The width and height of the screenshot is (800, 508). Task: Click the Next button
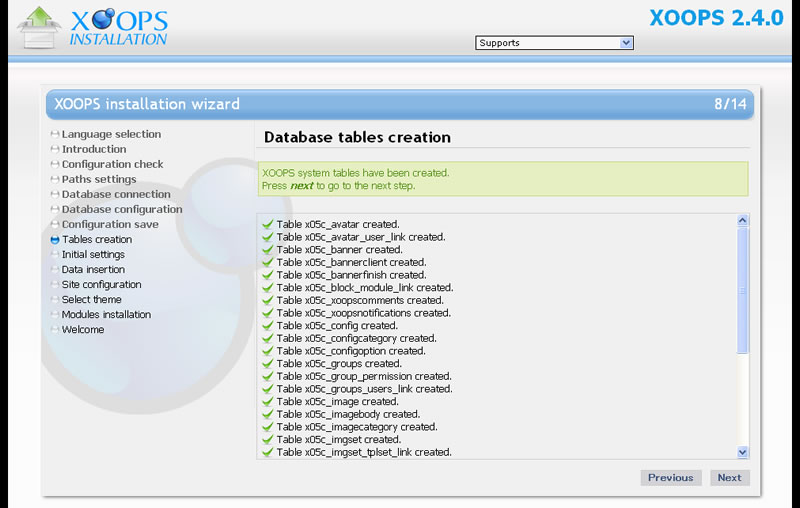730,478
